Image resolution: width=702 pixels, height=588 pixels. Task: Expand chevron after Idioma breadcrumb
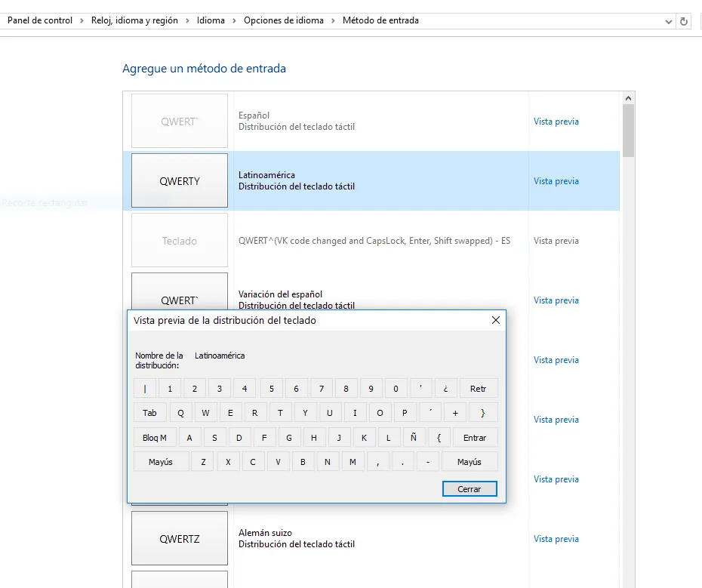tap(234, 20)
